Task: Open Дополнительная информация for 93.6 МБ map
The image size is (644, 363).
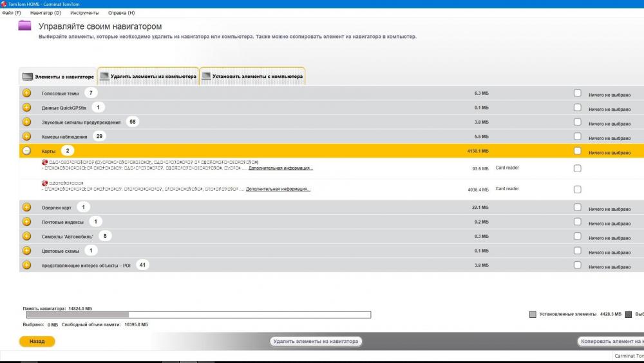Action: tap(281, 168)
